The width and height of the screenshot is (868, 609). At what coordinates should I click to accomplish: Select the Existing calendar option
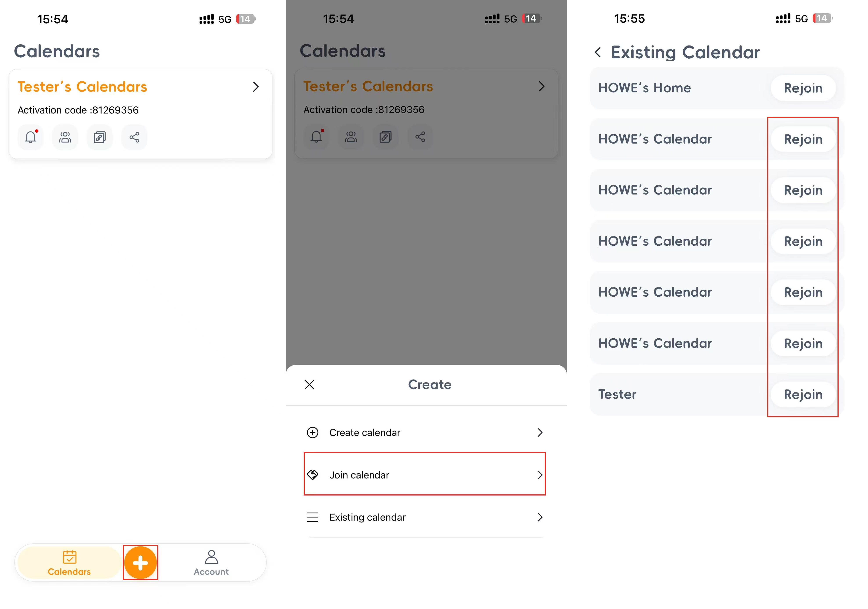click(x=425, y=517)
